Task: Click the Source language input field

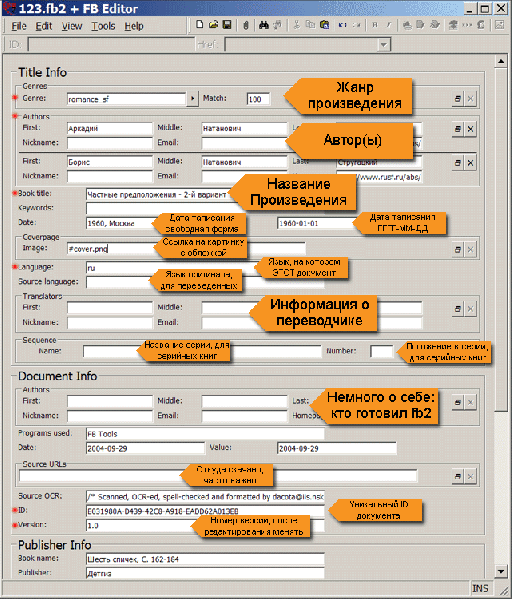Action: (x=205, y=282)
